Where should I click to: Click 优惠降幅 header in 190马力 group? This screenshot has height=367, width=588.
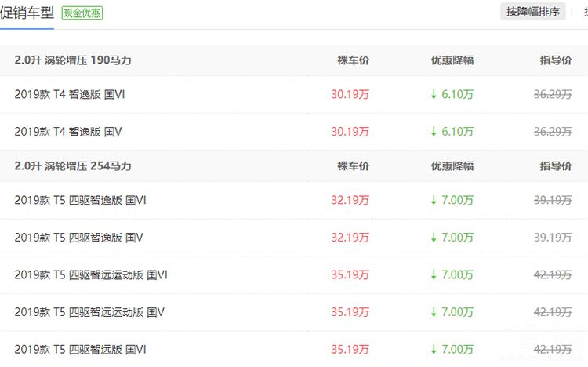point(452,60)
